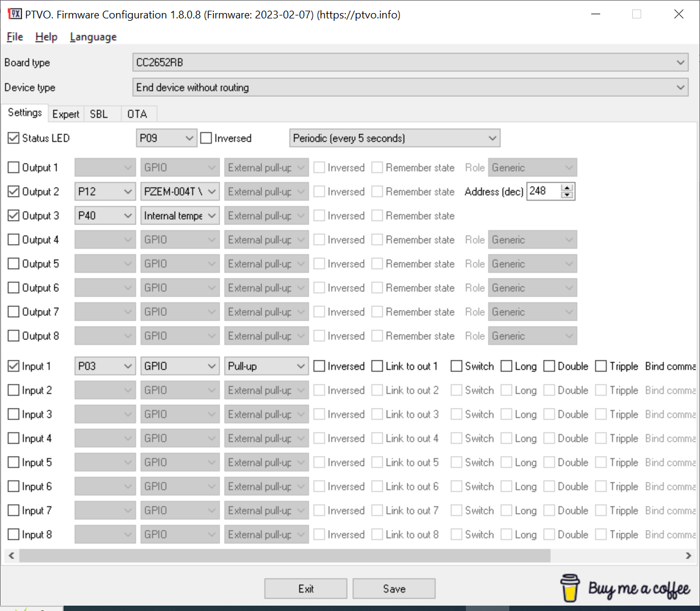Screen dimensions: 700x611
Task: Click the Save button
Action: [x=394, y=588]
